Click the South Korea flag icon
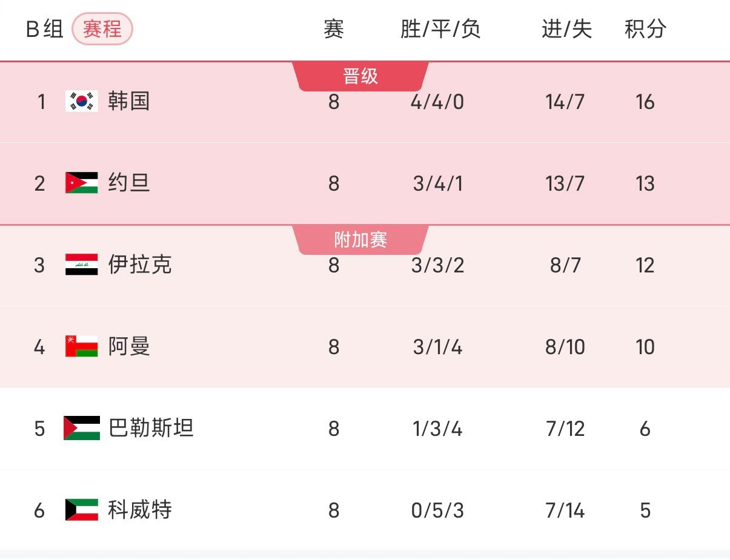The height and width of the screenshot is (560, 730). pos(81,102)
